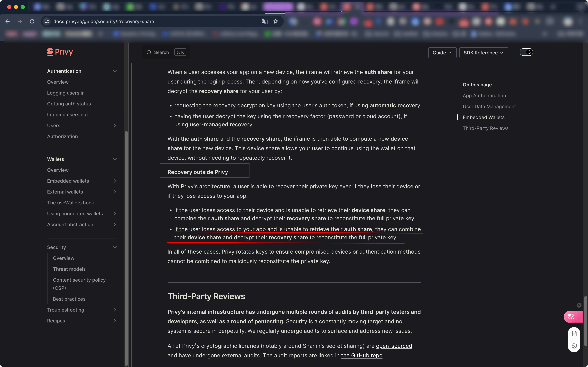This screenshot has width=588, height=367.
Task: Open Threat models page
Action: click(x=69, y=269)
